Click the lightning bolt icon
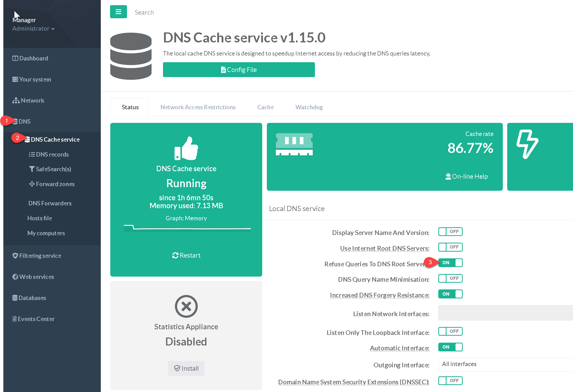Screen dimensions: 573x392 pos(527,144)
